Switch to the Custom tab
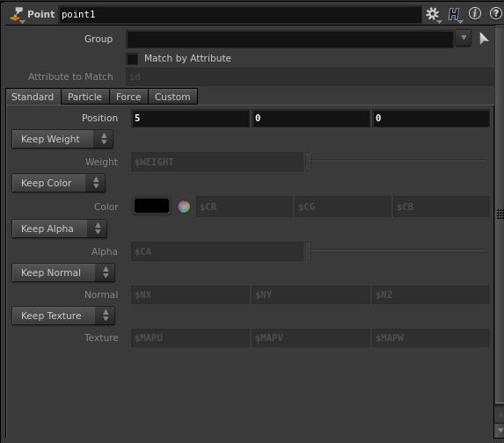 (x=172, y=97)
